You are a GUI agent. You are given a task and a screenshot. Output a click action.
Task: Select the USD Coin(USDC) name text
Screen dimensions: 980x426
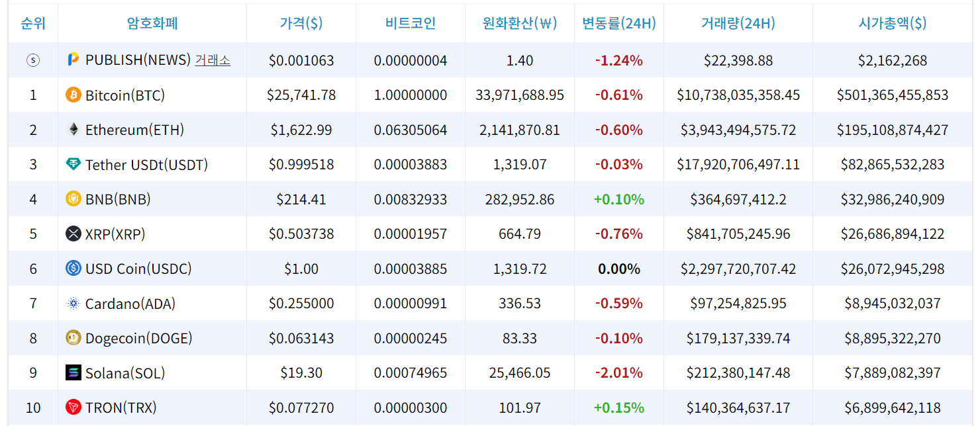coord(138,269)
